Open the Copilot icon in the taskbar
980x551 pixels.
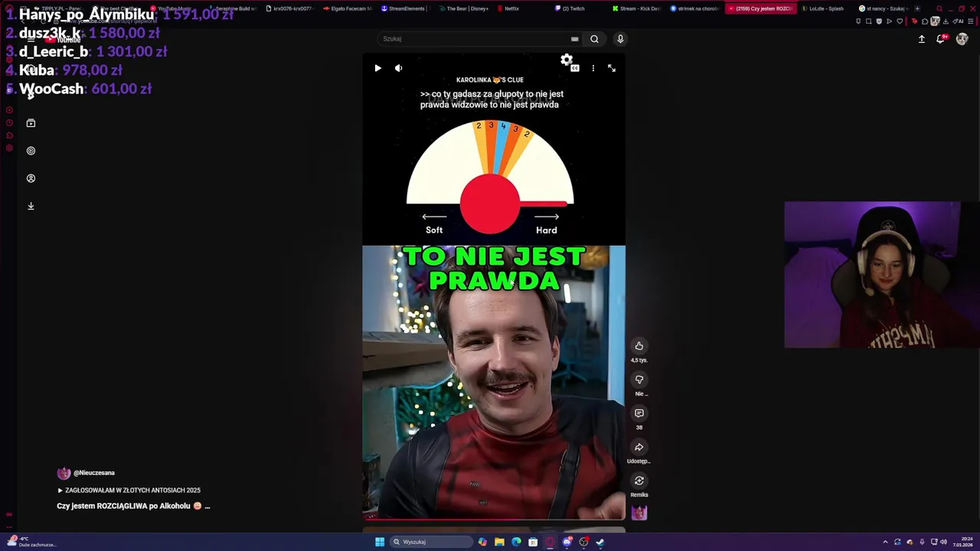coord(482,542)
